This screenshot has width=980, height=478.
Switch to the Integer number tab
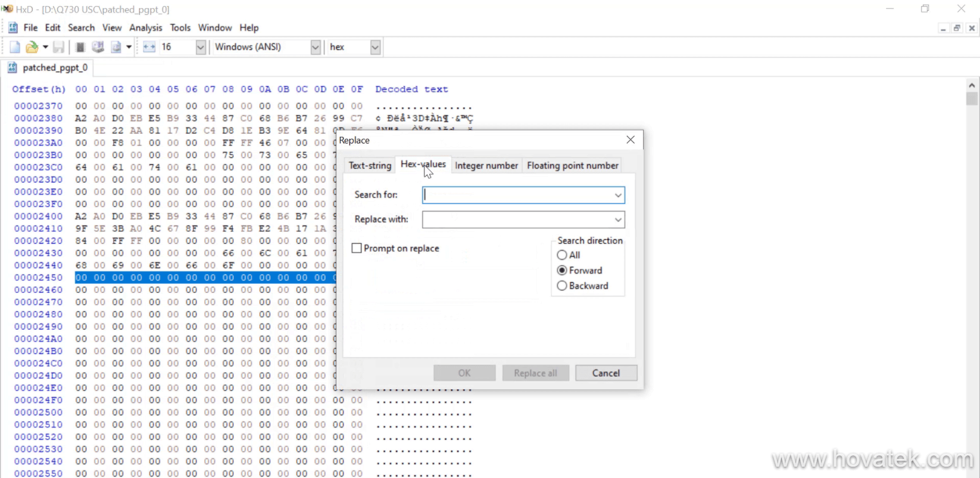click(x=486, y=165)
